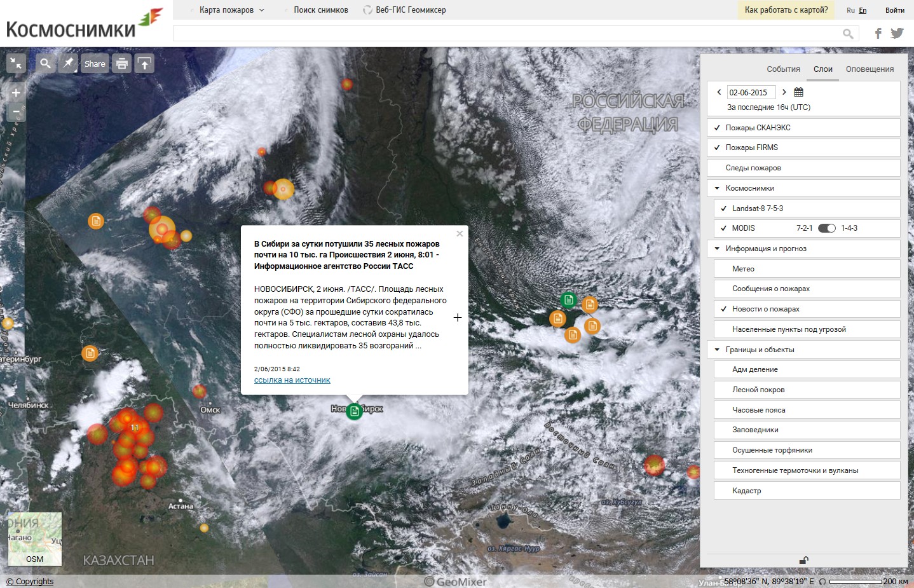Screen dimensions: 914x588
Task: Open Карта пожаров dropdown menu
Action: point(231,10)
